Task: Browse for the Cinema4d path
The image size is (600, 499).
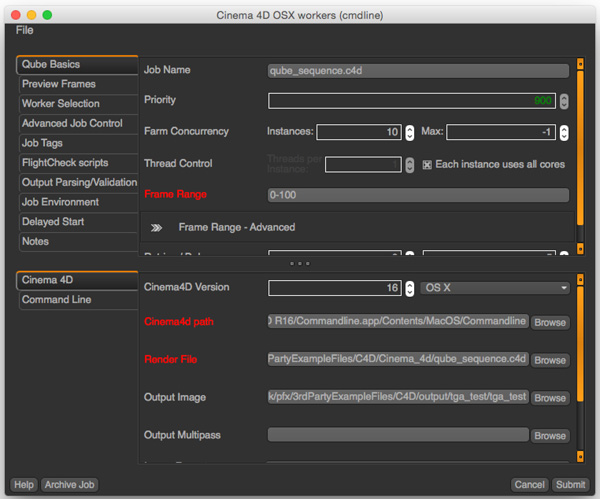Action: click(550, 323)
